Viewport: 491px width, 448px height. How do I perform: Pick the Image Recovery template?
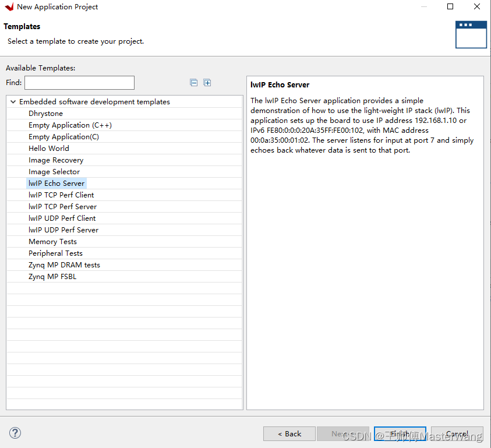pyautogui.click(x=56, y=160)
